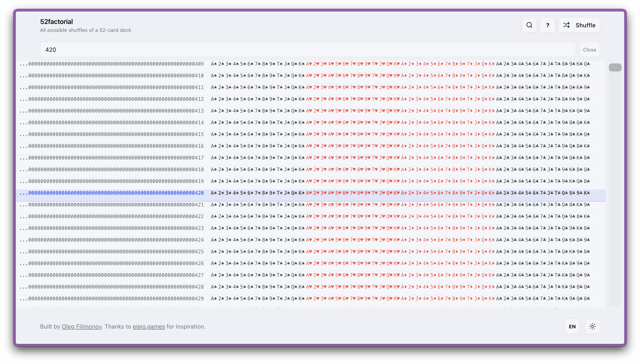Close the search bar with Close

click(589, 49)
